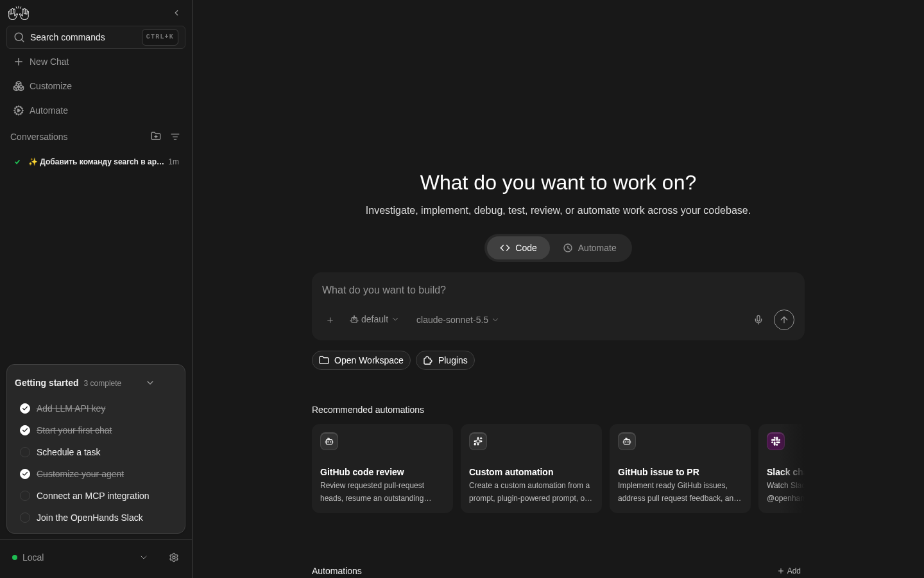Click the green check on the conversation
The height and width of the screenshot is (578, 924).
(x=17, y=162)
